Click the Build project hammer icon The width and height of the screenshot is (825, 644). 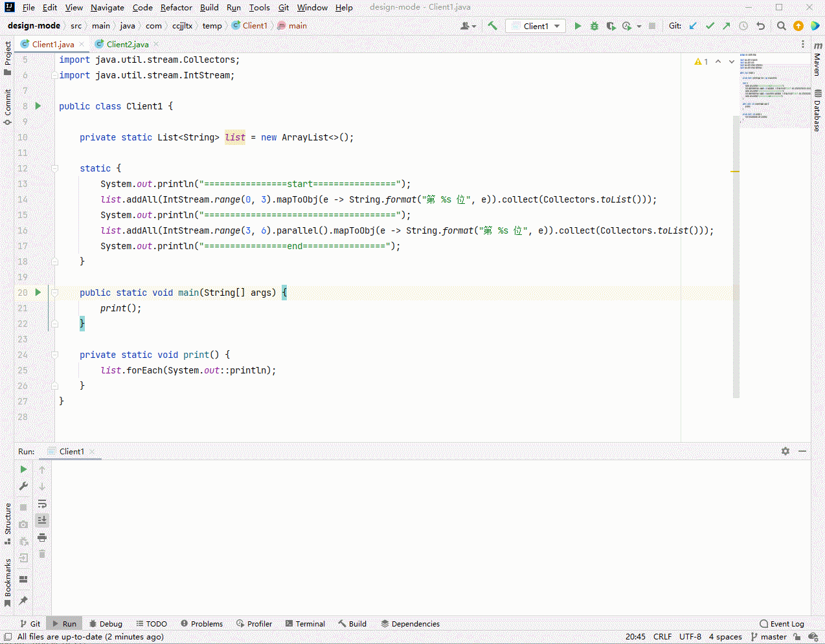pos(493,26)
